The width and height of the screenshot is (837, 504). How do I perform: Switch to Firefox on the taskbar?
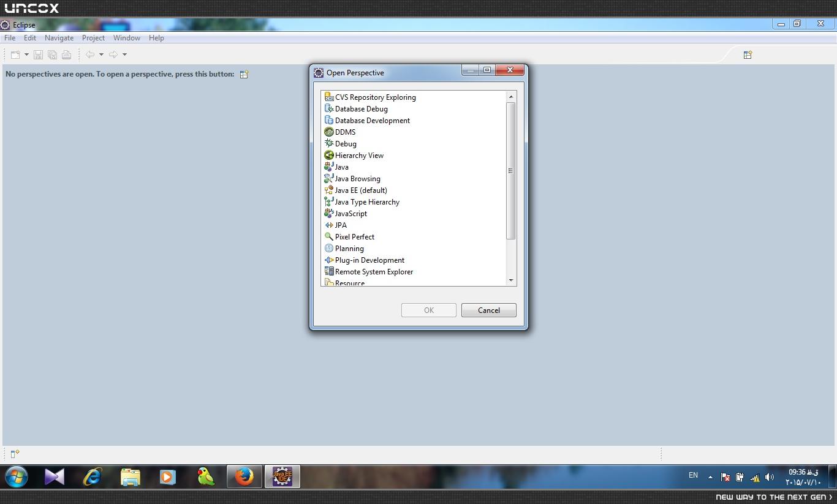tap(244, 476)
